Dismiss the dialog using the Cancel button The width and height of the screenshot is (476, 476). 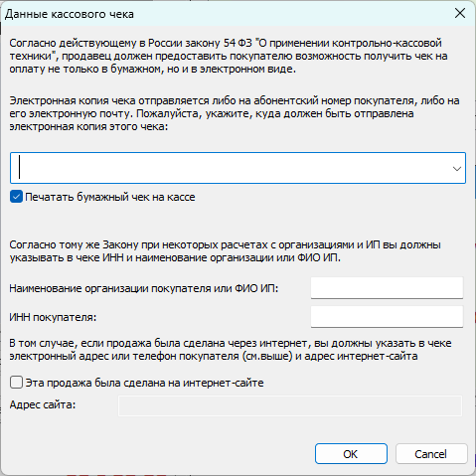coord(431,454)
